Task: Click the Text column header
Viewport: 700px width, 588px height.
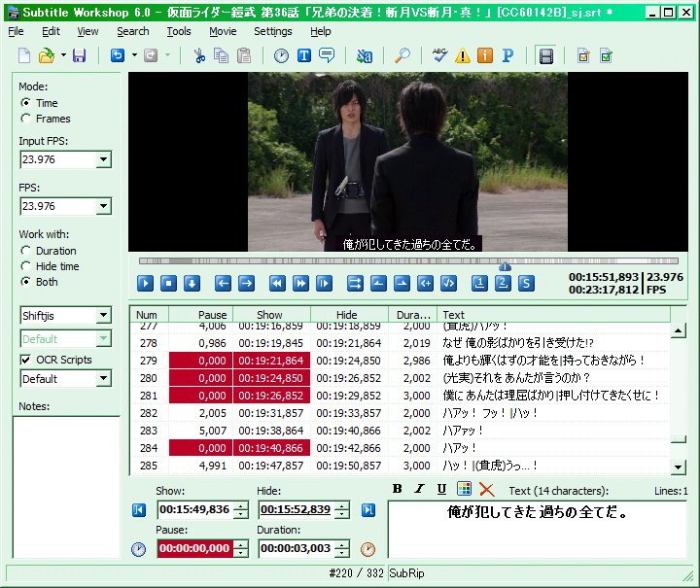Action: point(553,315)
